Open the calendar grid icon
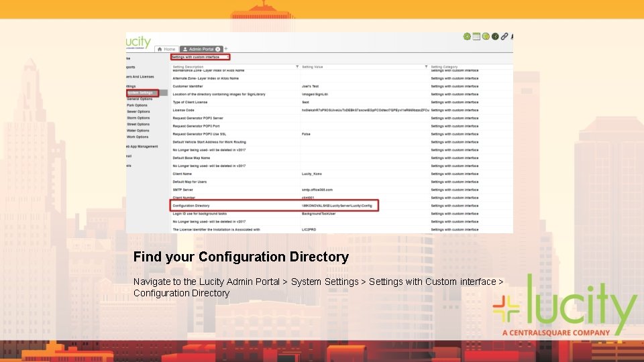This screenshot has height=362, width=644. [x=476, y=36]
